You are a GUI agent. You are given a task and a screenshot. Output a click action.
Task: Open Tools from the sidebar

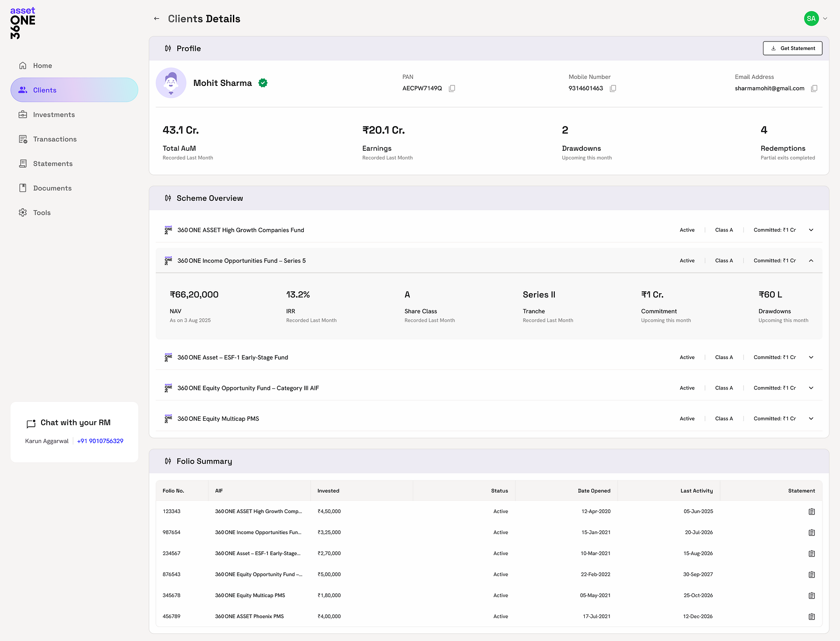[42, 213]
